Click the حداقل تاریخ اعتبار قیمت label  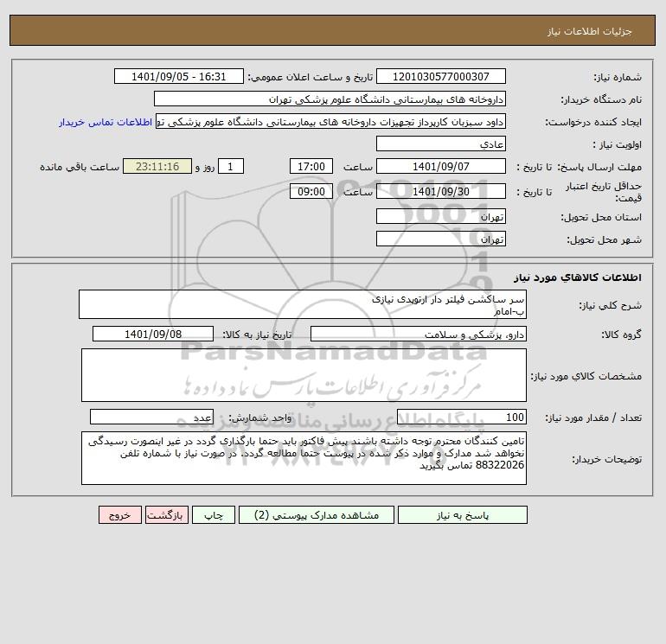pos(603,192)
